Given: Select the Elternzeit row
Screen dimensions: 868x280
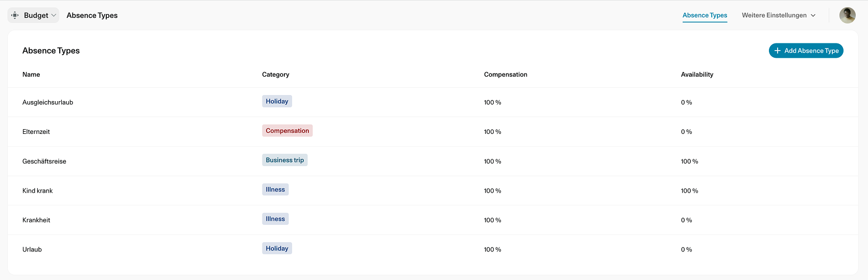Looking at the screenshot, I should point(433,132).
